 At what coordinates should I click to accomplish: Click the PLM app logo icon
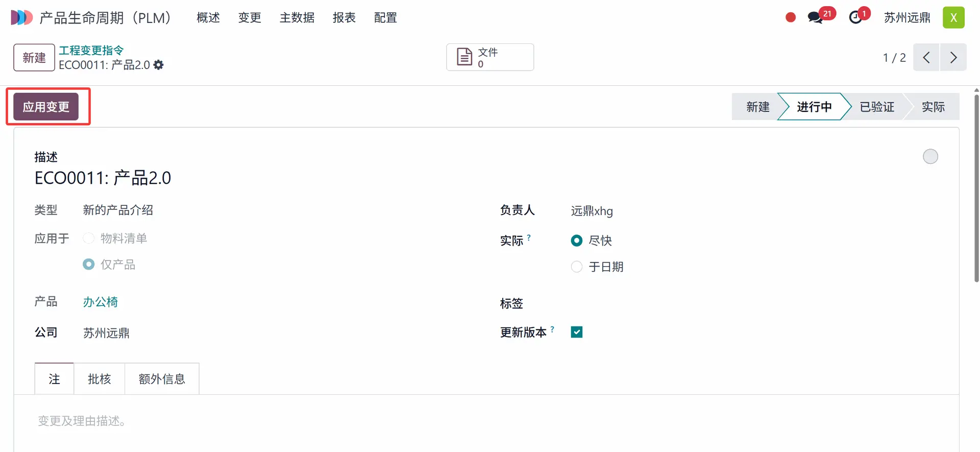[21, 18]
